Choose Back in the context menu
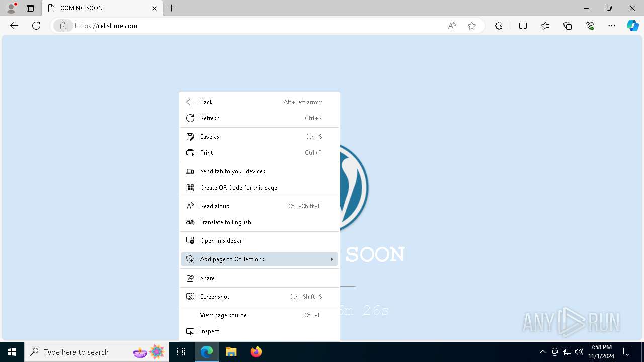Image resolution: width=644 pixels, height=362 pixels. pyautogui.click(x=260, y=102)
